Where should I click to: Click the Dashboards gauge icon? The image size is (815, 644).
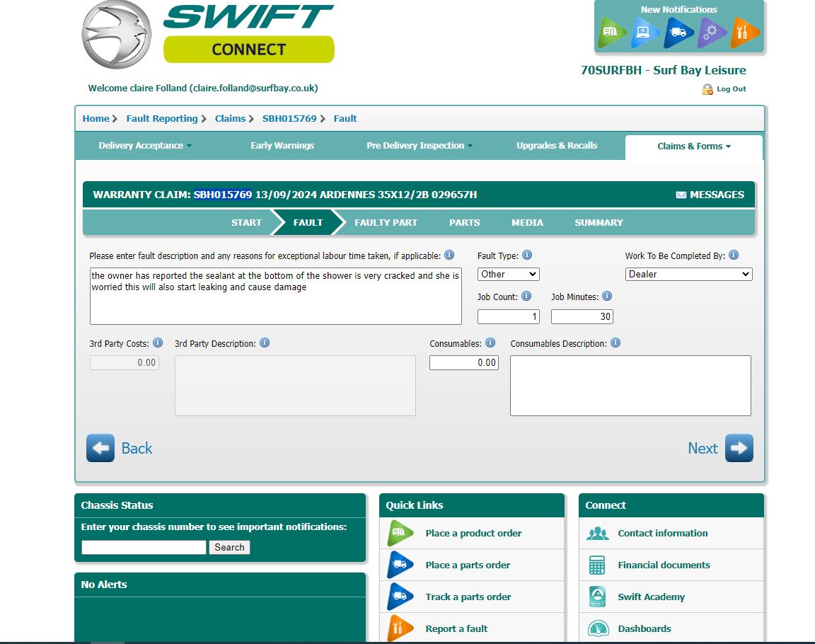click(599, 628)
